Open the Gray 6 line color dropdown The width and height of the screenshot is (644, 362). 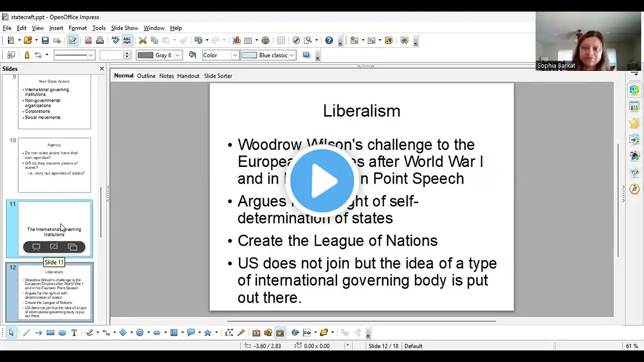(x=178, y=55)
